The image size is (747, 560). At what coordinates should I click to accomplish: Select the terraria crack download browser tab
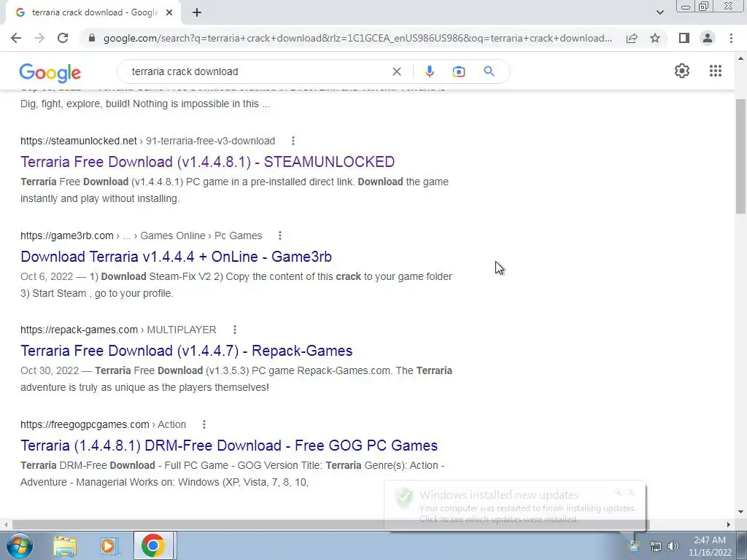pyautogui.click(x=93, y=12)
